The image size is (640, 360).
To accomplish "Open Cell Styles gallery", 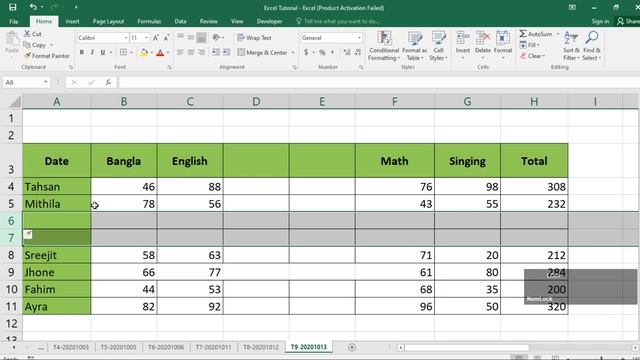I will [x=438, y=46].
